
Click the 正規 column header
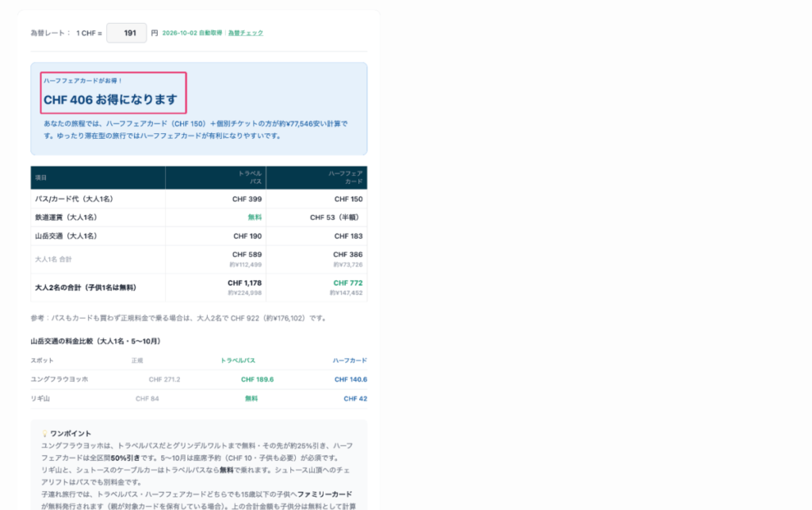tap(137, 360)
